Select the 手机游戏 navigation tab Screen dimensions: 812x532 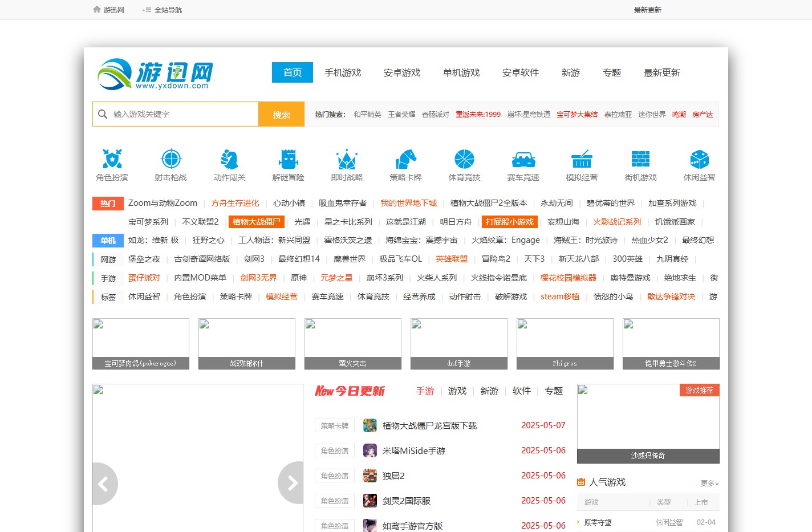click(343, 72)
